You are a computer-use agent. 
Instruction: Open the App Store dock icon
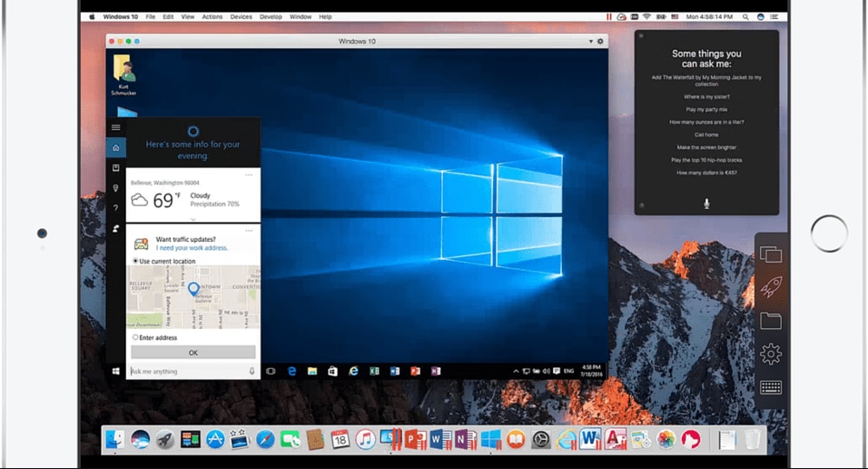[215, 440]
